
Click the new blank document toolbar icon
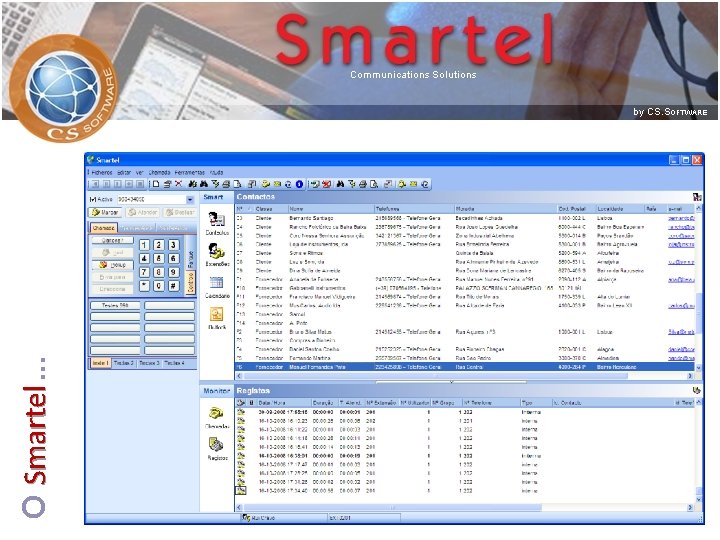(156, 184)
